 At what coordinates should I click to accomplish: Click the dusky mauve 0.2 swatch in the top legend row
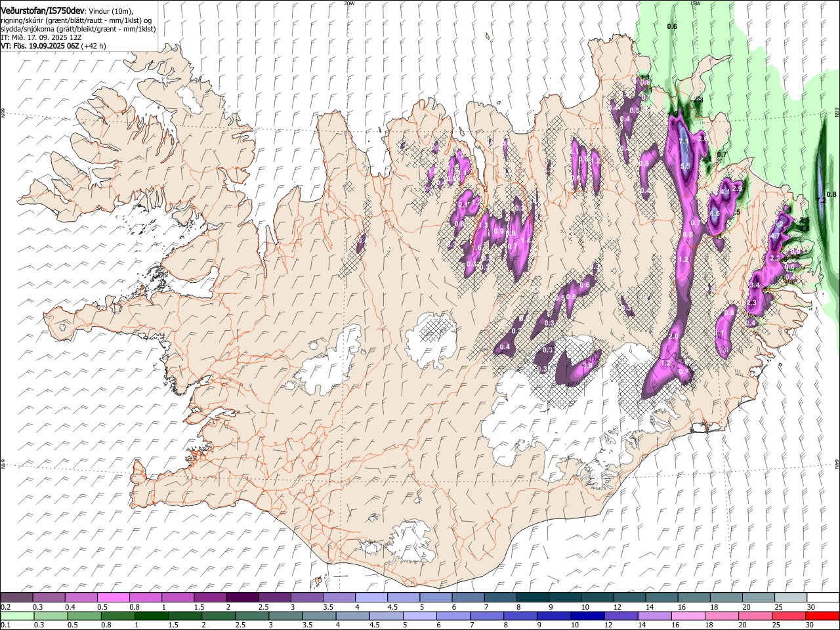tap(16, 598)
